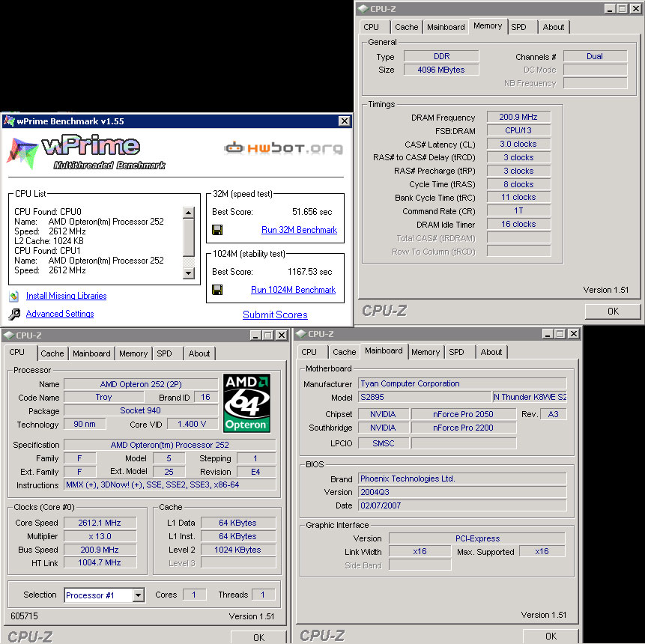Click the Instructions field listing MMX, SSE
This screenshot has height=644, width=645.
coord(169,484)
